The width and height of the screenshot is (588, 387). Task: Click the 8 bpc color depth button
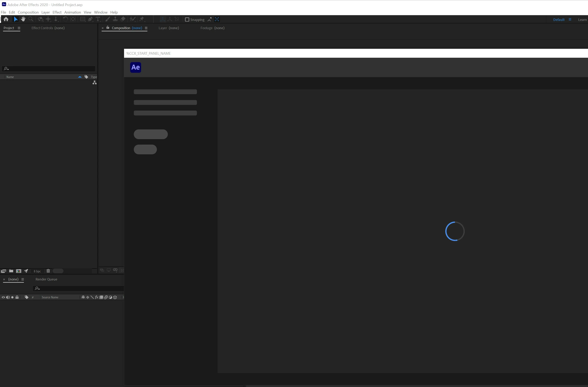coord(37,271)
